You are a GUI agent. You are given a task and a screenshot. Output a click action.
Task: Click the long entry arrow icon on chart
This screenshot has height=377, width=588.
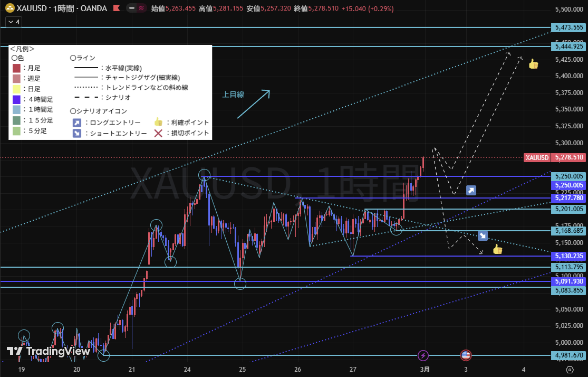tap(471, 191)
